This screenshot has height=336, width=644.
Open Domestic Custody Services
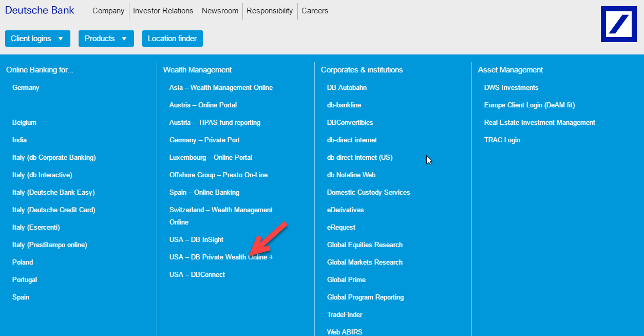(368, 192)
